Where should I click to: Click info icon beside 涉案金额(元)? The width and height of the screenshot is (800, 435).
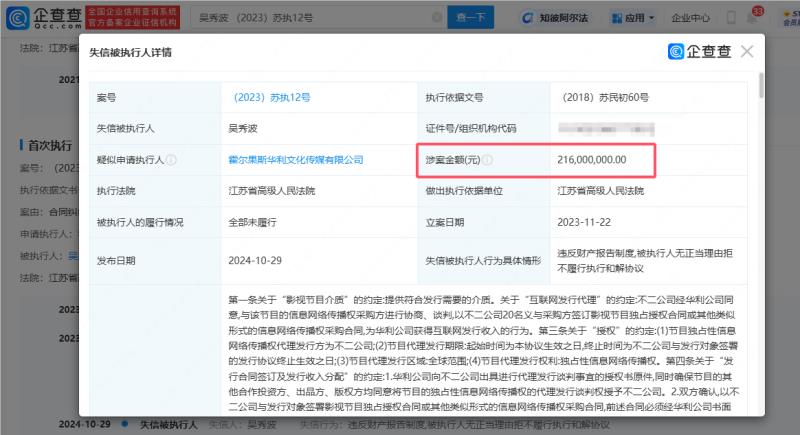488,159
